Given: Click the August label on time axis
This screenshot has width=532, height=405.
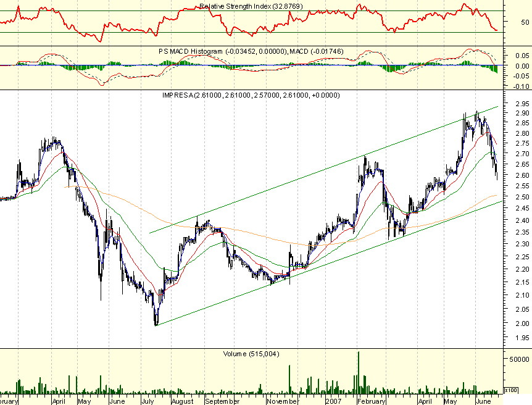Looking at the screenshot, I should 183,401.
